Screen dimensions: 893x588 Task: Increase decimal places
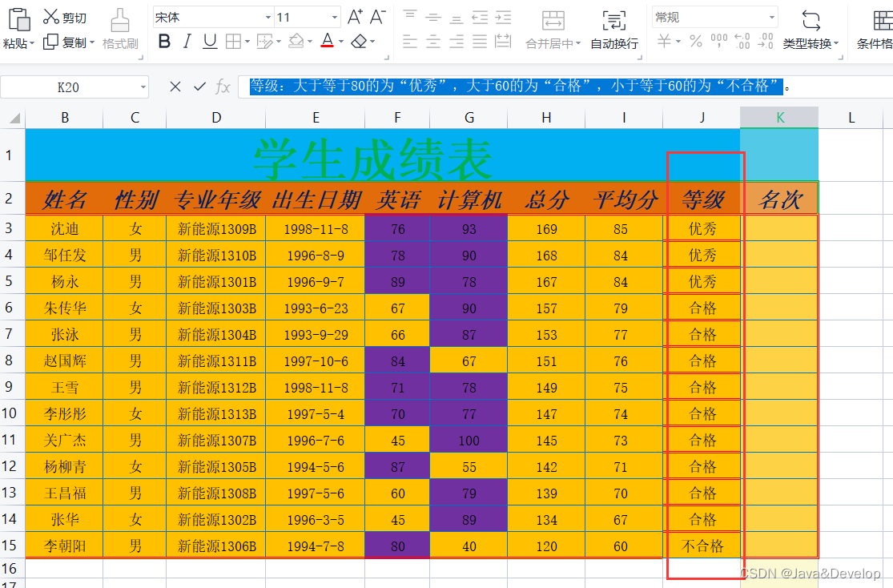click(x=742, y=41)
